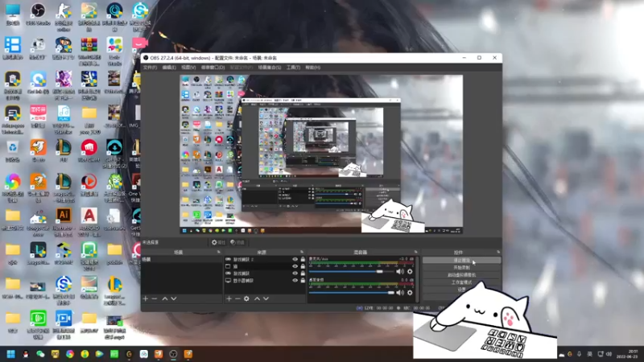Open Riot Client desktop shortcut
The width and height of the screenshot is (644, 362).
[89, 150]
